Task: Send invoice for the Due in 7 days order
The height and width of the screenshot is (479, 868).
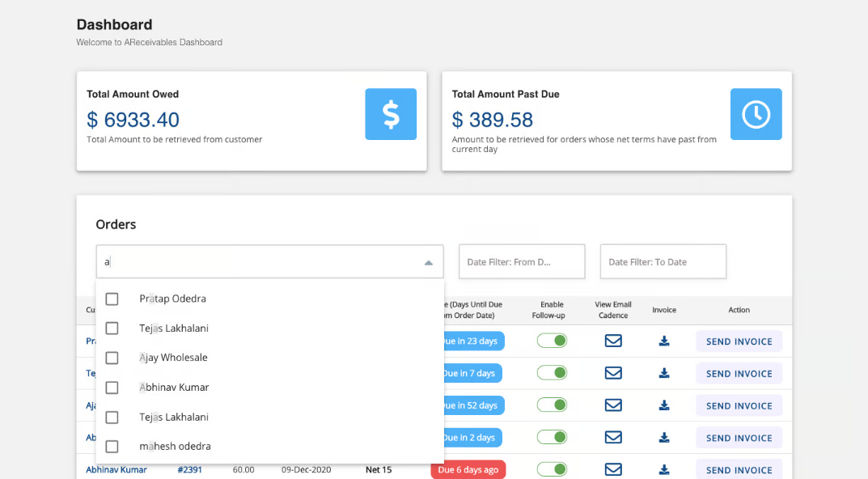Action: (739, 374)
